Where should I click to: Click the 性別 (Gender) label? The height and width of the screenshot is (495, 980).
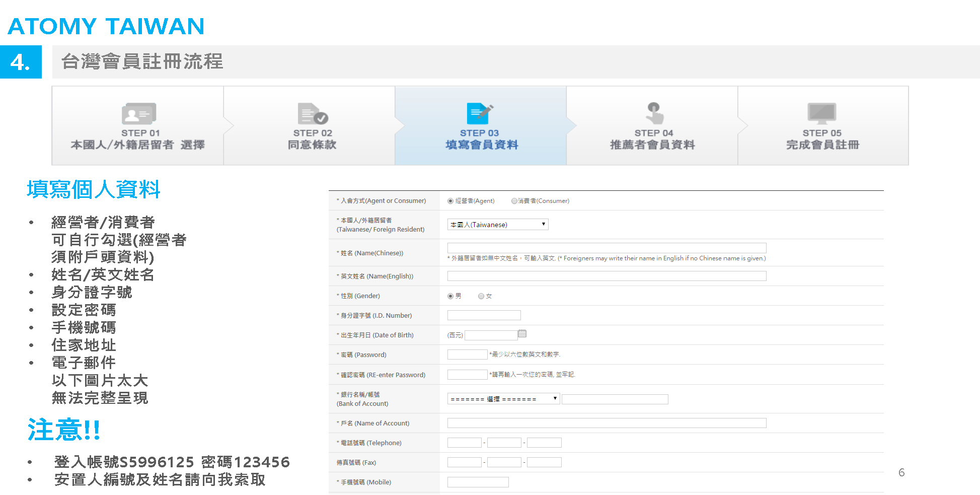358,296
